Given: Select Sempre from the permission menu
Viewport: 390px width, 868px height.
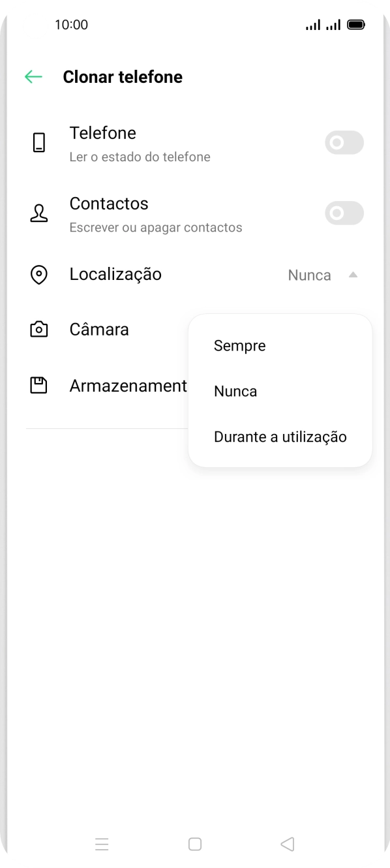Looking at the screenshot, I should tap(239, 345).
